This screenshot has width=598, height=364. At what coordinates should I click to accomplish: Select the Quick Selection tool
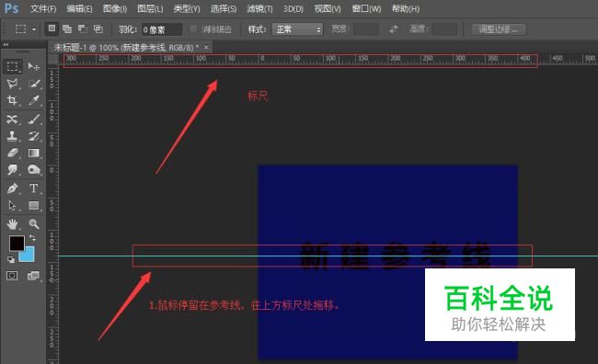pos(33,84)
